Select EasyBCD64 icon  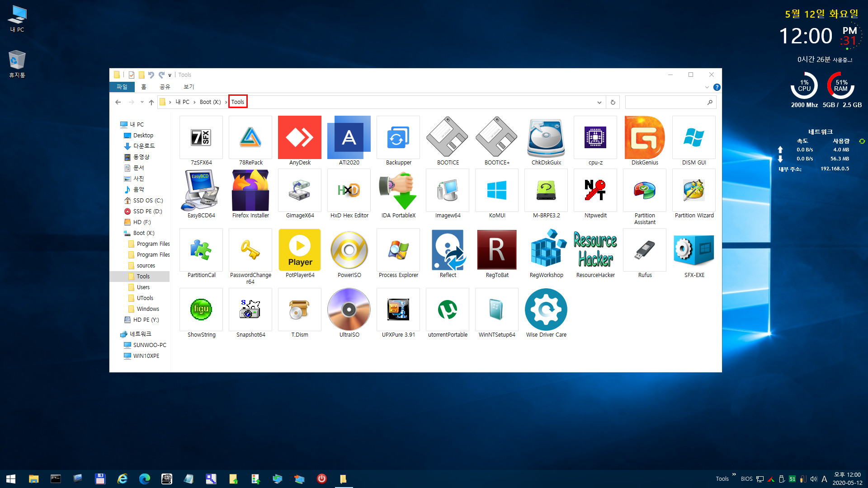tap(201, 190)
